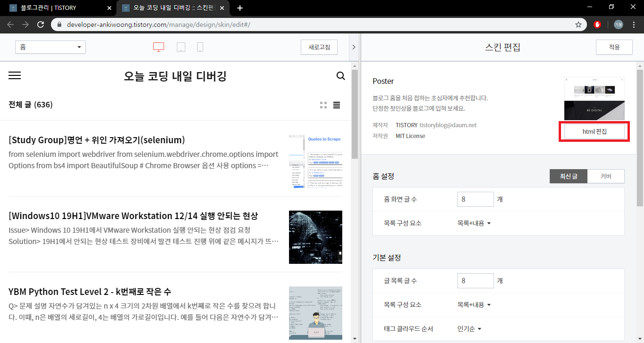Collapse the preview panel with arrow
The height and width of the screenshot is (343, 644).
[x=354, y=47]
